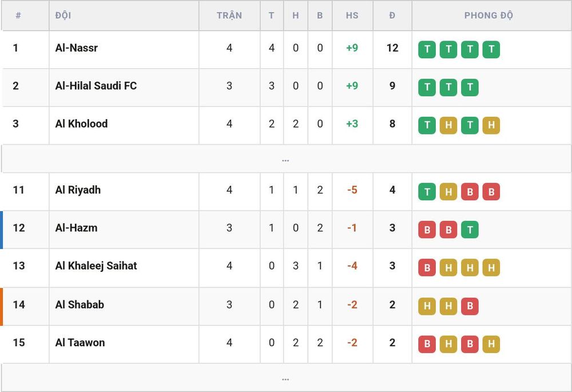Expand hidden rows between rank 3 and 11
Screen dimensions: 572x392
pyautogui.click(x=285, y=159)
